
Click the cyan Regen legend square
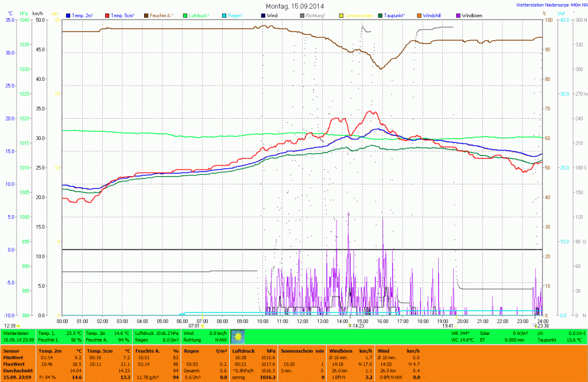coord(223,14)
